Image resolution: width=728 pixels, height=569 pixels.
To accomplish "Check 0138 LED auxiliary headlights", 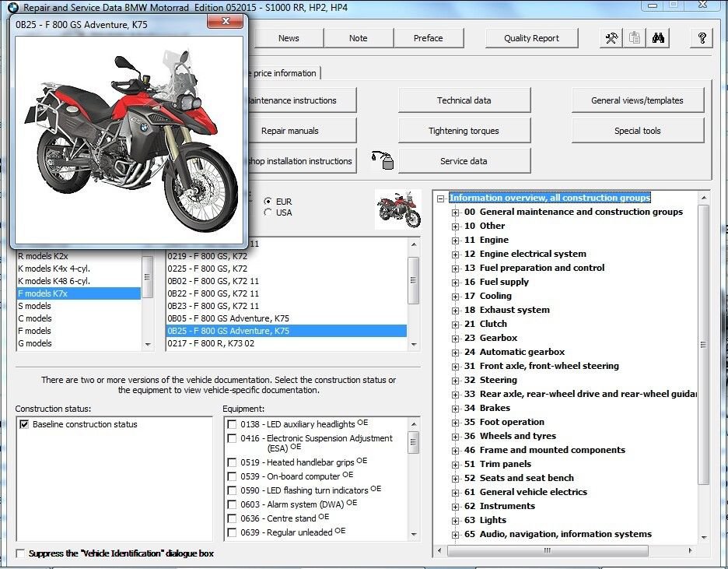I will pyautogui.click(x=232, y=424).
